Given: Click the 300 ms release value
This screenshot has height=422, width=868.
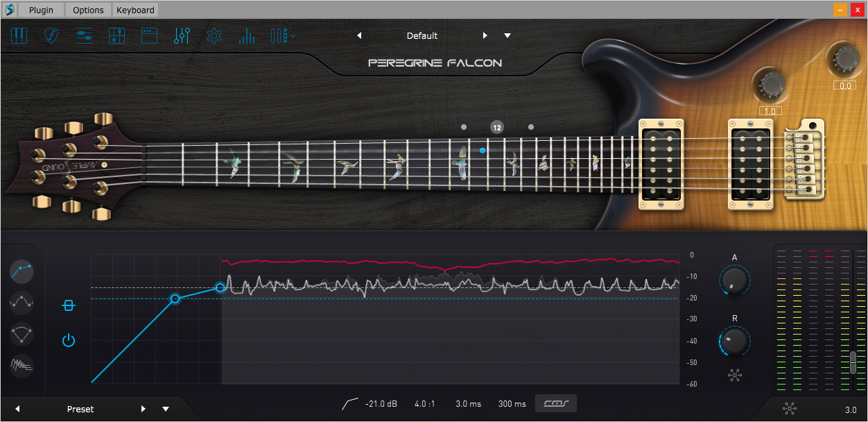Looking at the screenshot, I should 512,403.
